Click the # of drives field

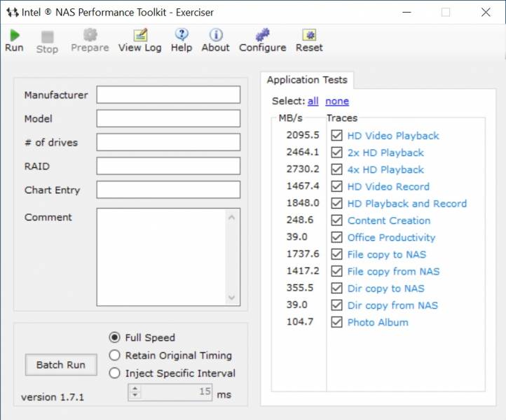[x=168, y=142]
